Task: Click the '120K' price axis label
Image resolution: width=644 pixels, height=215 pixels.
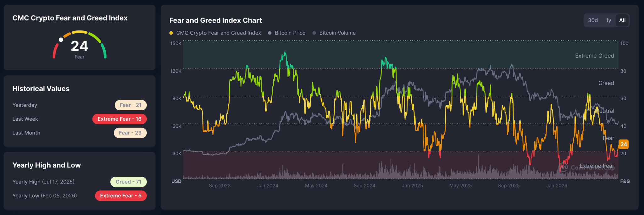Action: (x=176, y=71)
